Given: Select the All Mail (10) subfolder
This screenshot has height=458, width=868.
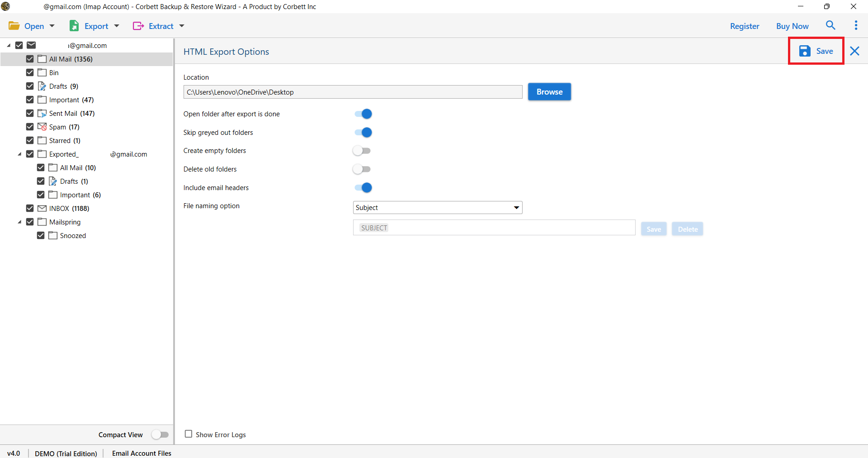Looking at the screenshot, I should coord(78,167).
